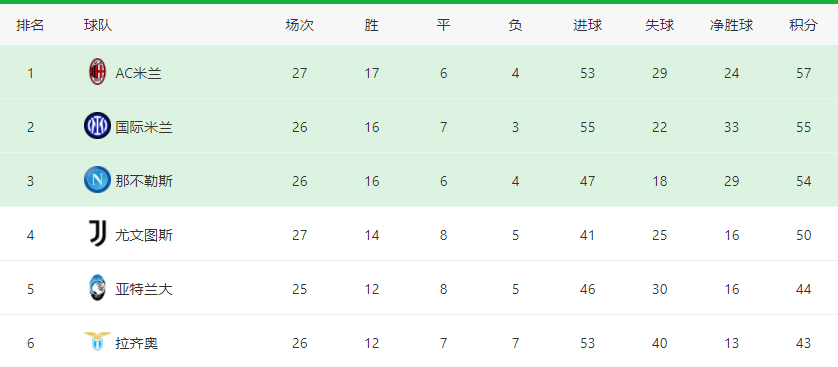Viewport: 838px width, 367px height.
Task: Select the 净胜球 column header
Action: [x=731, y=25]
